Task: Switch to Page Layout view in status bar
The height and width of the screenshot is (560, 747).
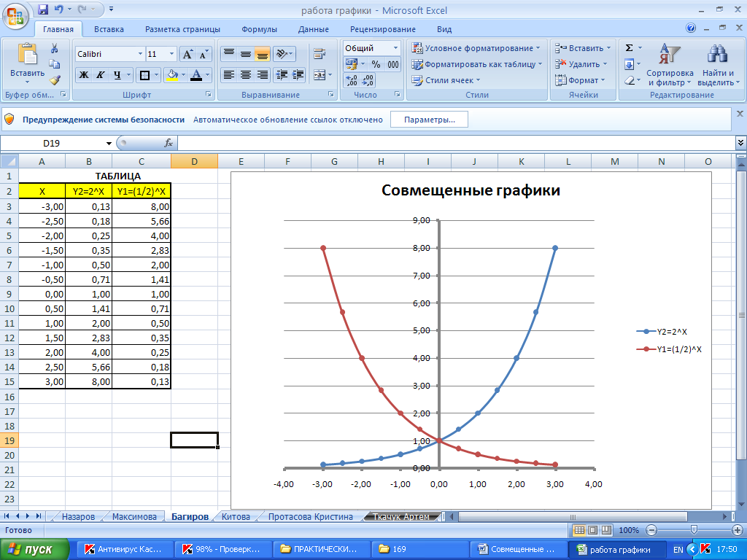Action: click(x=592, y=530)
